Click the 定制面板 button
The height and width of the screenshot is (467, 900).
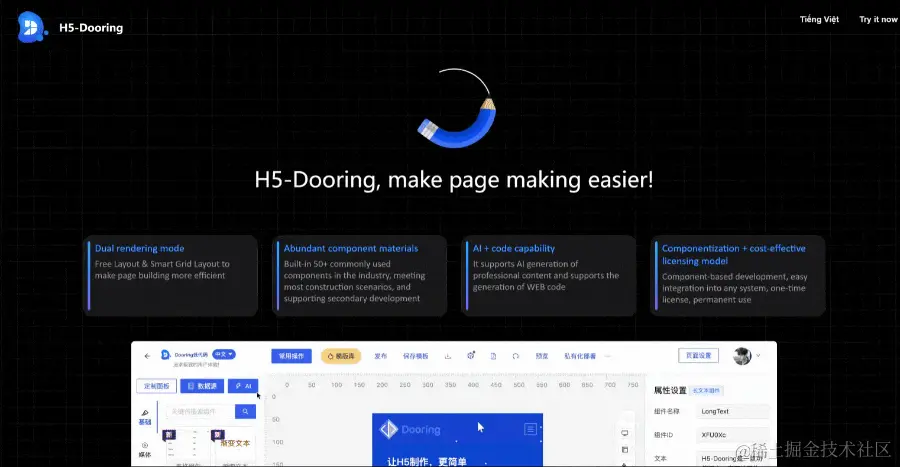click(157, 386)
